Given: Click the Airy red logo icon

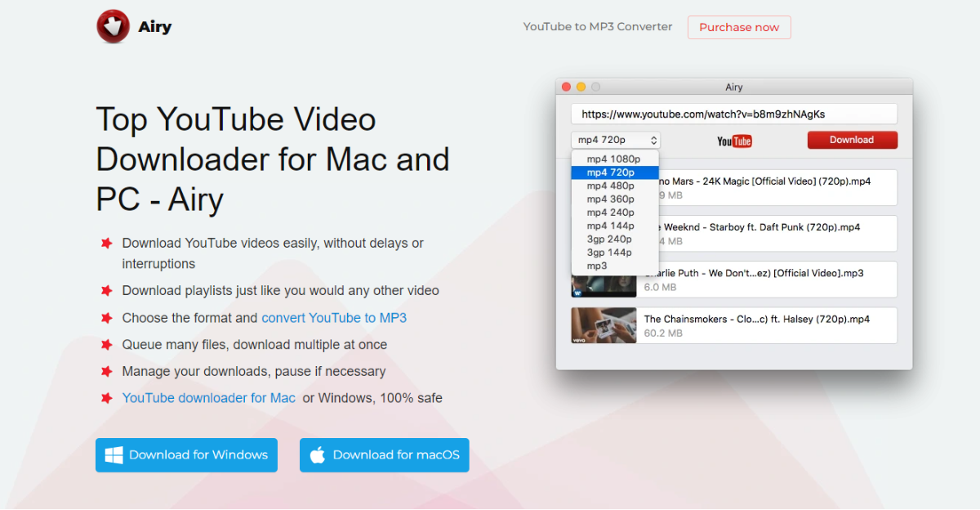Looking at the screenshot, I should click(x=113, y=26).
